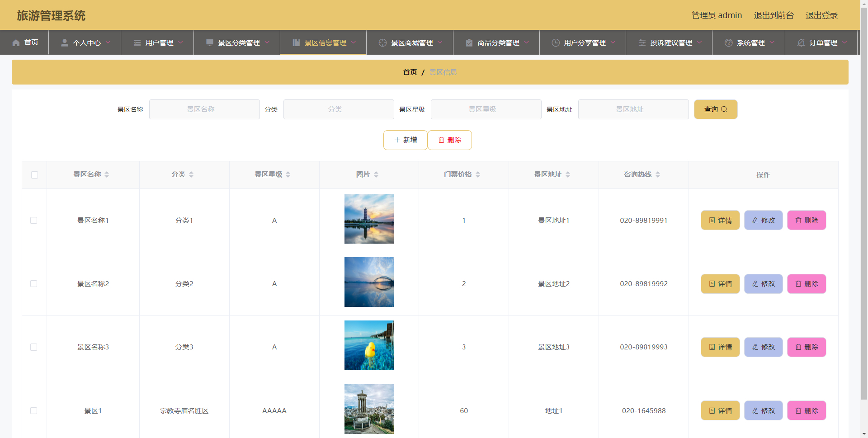This screenshot has width=868, height=438.
Task: Click the trash icon in 删除 button
Action: point(442,140)
